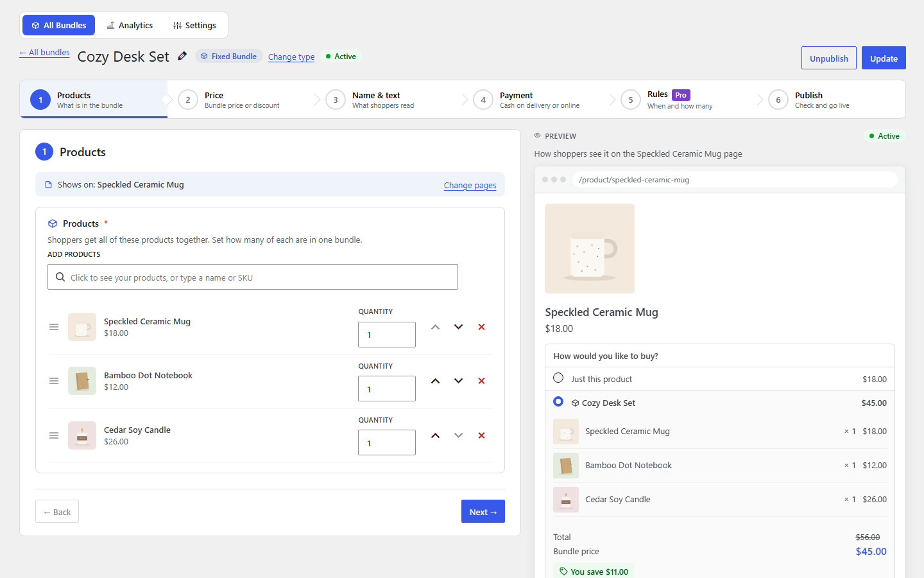Remove Cedar Soy Candle from bundle
Screen dimensions: 924x578
pos(481,435)
